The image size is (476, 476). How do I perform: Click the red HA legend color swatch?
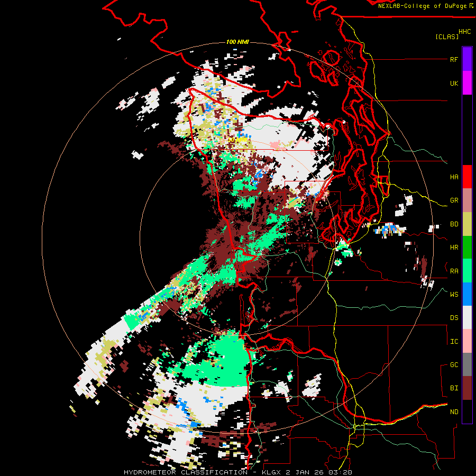pyautogui.click(x=467, y=177)
